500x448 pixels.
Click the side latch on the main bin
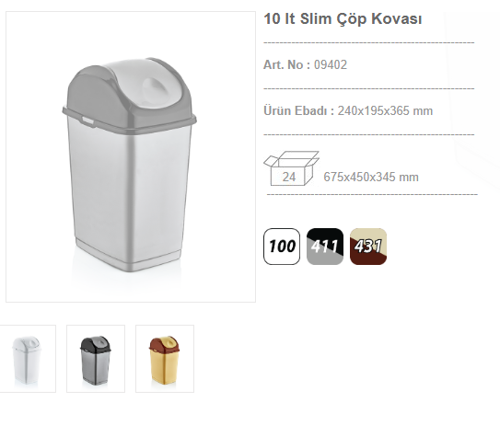[87, 121]
